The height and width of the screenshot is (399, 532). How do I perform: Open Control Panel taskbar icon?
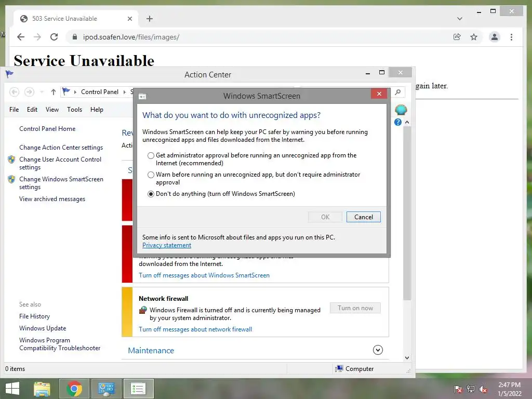106,389
